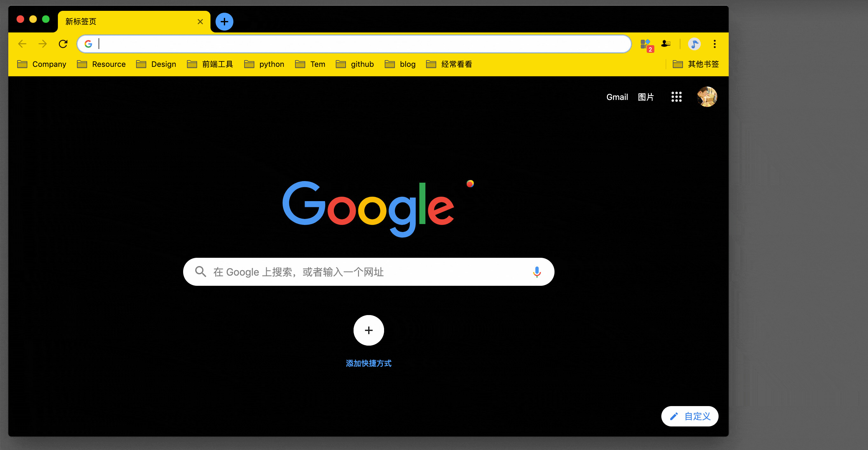Open 图片 image search link
Image resolution: width=868 pixels, height=450 pixels.
click(646, 97)
